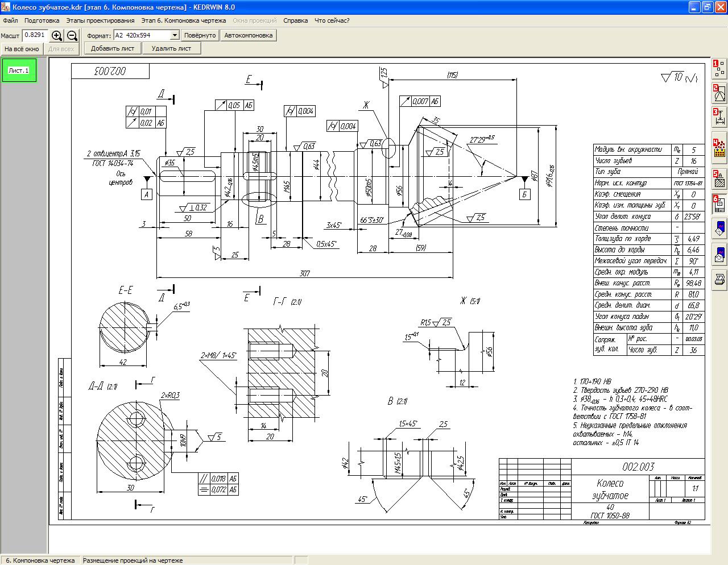Toggle the Повёрнуто rotated format button
The image size is (728, 565).
[x=200, y=35]
